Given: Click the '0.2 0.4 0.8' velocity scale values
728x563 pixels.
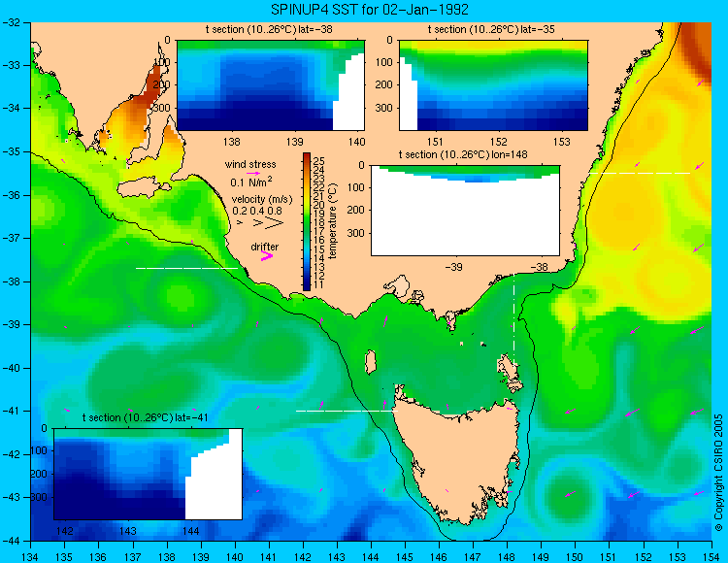Looking at the screenshot, I should coord(257,211).
